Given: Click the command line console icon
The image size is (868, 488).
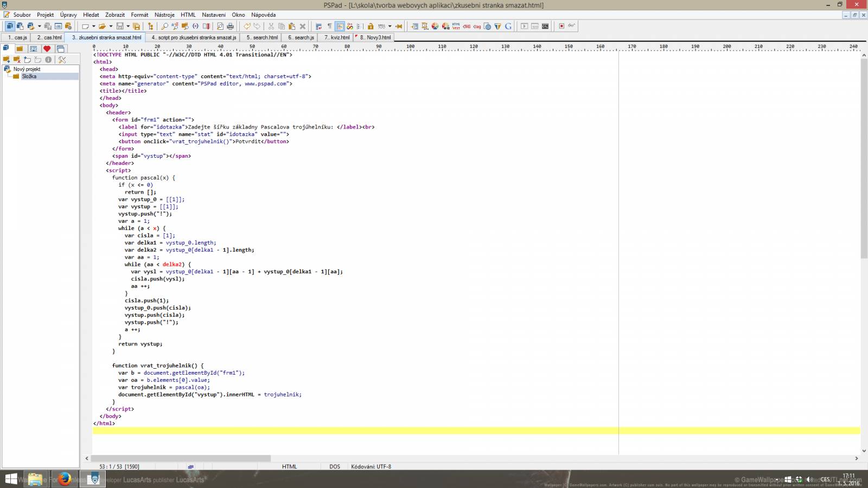Looking at the screenshot, I should point(545,26).
